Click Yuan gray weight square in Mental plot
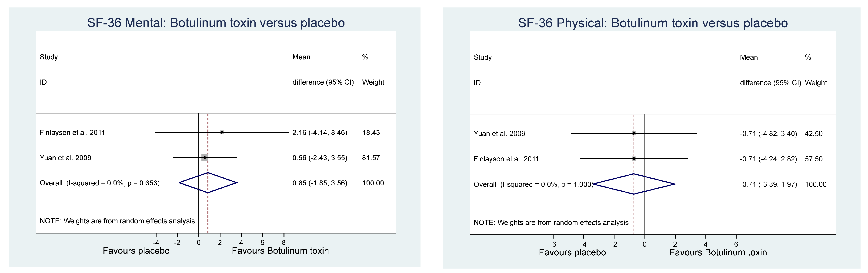The width and height of the screenshot is (868, 273). click(204, 157)
